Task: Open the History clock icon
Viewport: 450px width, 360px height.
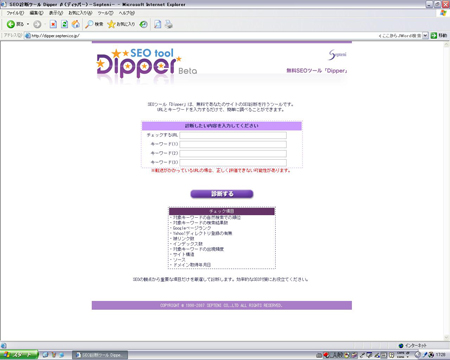Action: pyautogui.click(x=144, y=24)
